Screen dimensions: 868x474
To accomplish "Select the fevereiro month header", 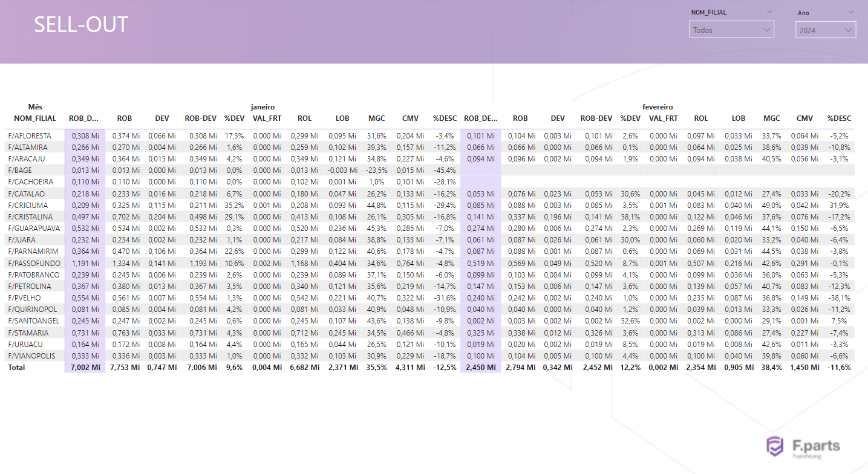I will [x=658, y=107].
